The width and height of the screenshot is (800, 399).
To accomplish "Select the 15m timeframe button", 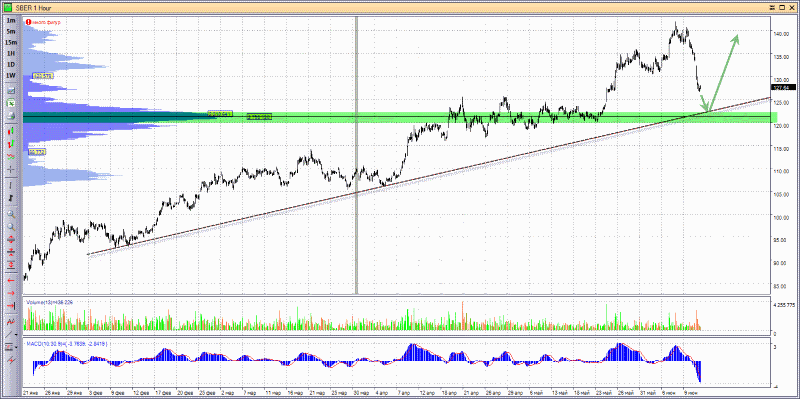I will click(x=11, y=42).
